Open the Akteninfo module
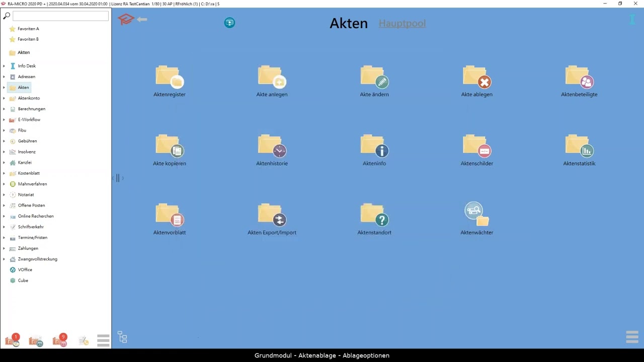 click(x=374, y=150)
